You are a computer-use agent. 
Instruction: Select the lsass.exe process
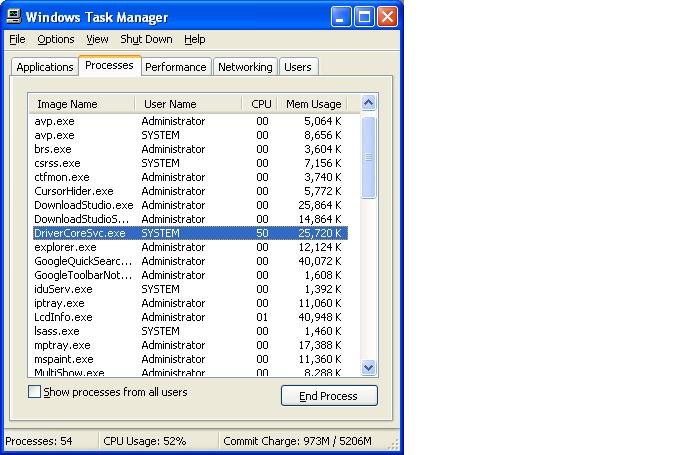pos(190,331)
